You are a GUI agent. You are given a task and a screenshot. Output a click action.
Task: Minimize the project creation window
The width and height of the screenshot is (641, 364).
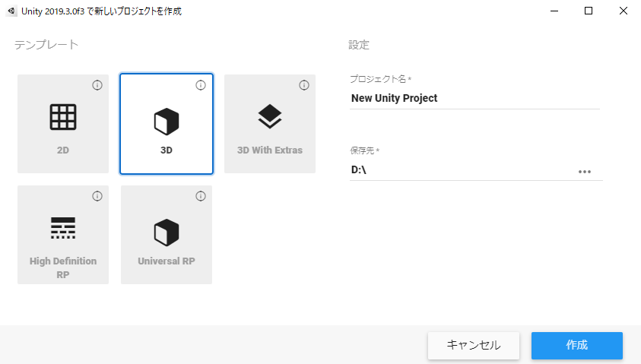(554, 11)
